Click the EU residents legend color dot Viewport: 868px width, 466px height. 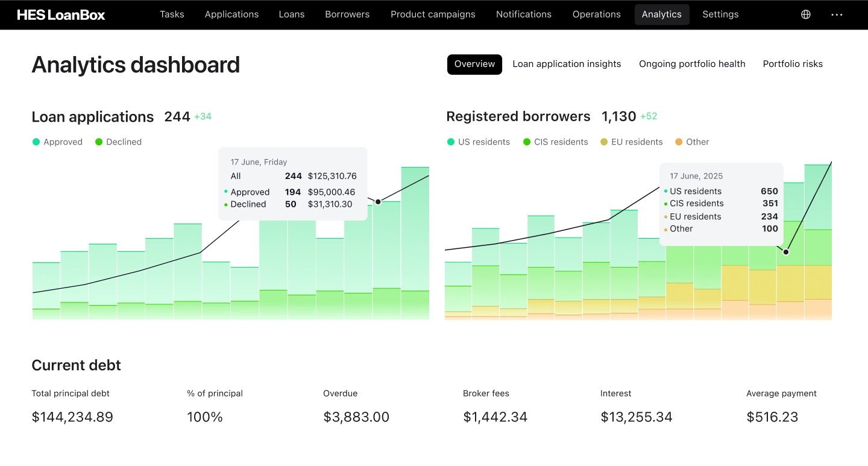(604, 142)
